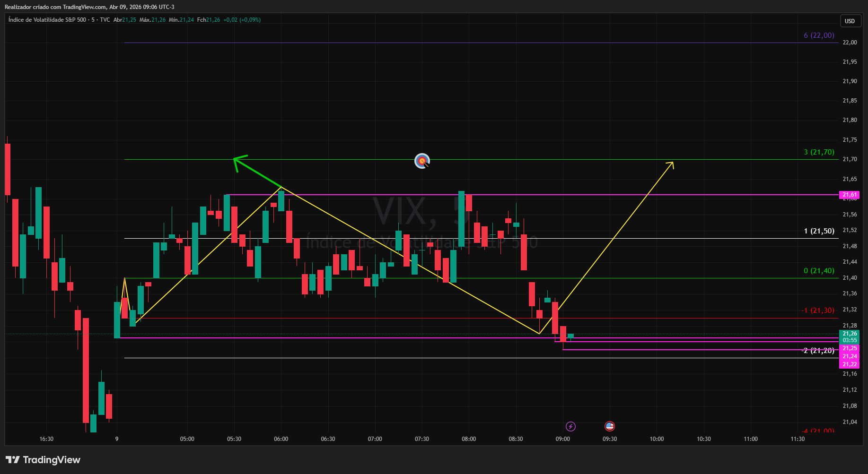
Task: Click the 09:00 time axis label
Action: click(x=563, y=439)
